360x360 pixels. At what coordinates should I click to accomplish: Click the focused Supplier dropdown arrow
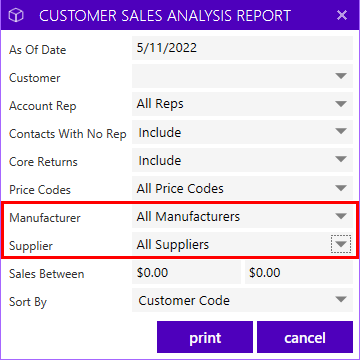pyautogui.click(x=341, y=244)
